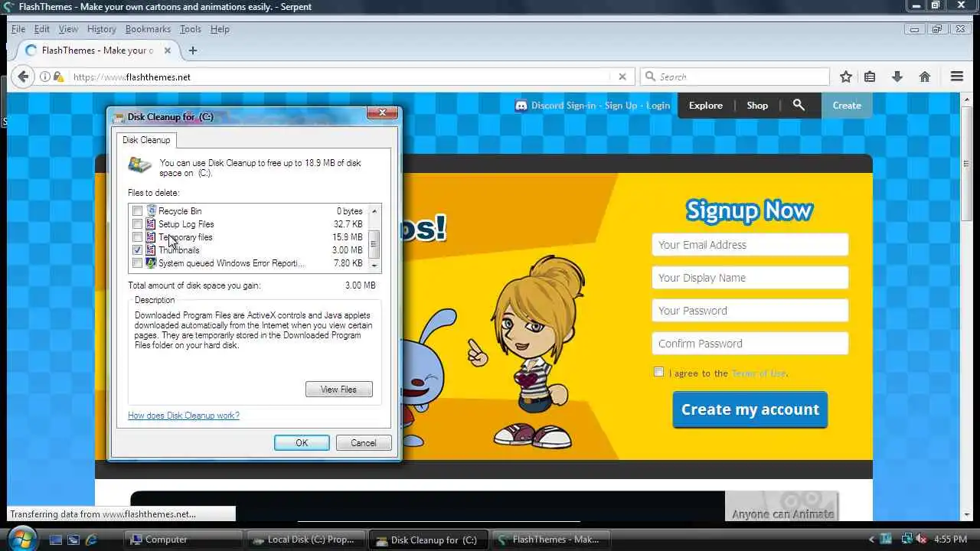
Task: Check System queued Windows Error Reporting checkbox
Action: tap(137, 263)
